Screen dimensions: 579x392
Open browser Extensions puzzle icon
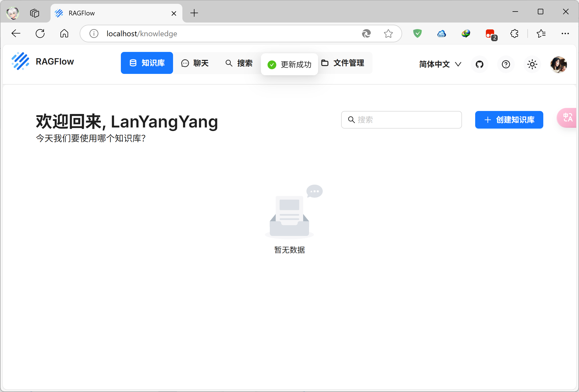(514, 34)
